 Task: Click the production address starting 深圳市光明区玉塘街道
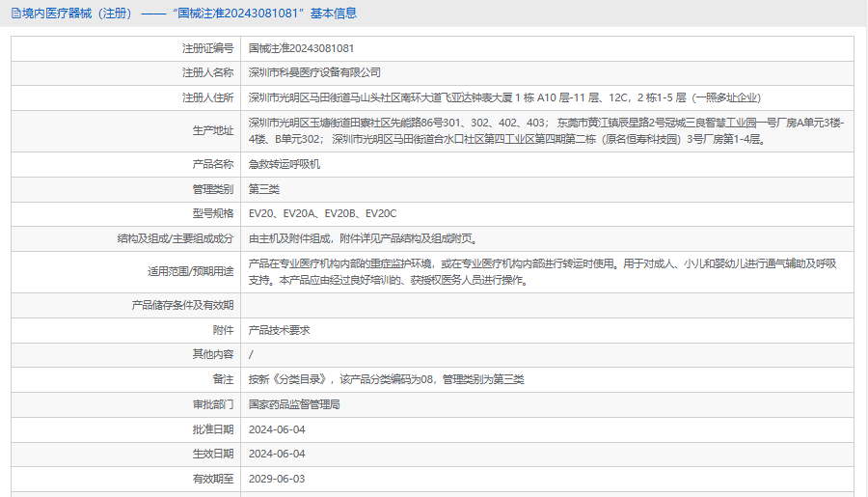click(547, 130)
